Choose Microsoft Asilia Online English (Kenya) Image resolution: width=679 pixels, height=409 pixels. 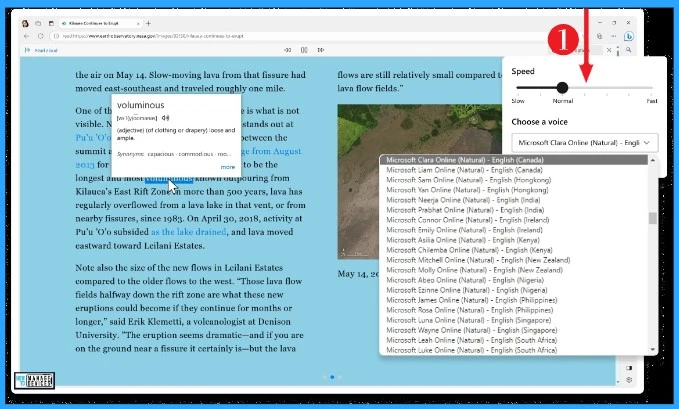point(514,240)
